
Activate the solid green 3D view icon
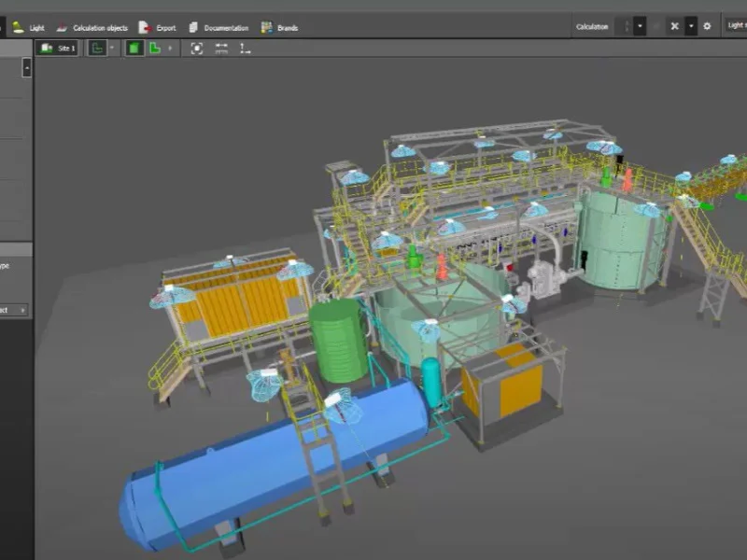tap(134, 49)
